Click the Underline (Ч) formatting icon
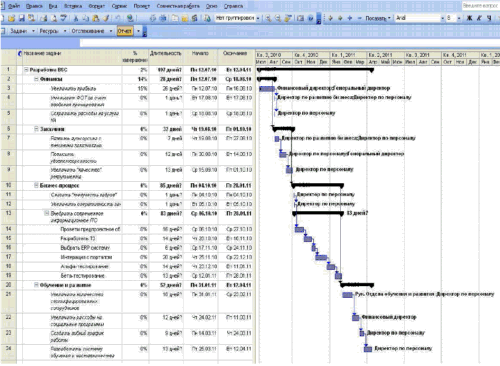Image resolution: width=500 pixels, height=366 pixels. coord(489,18)
